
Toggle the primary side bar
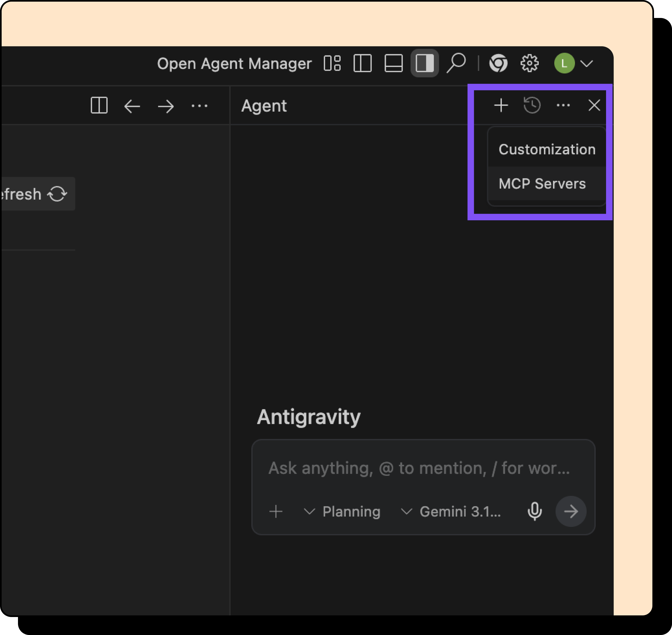[x=362, y=63]
